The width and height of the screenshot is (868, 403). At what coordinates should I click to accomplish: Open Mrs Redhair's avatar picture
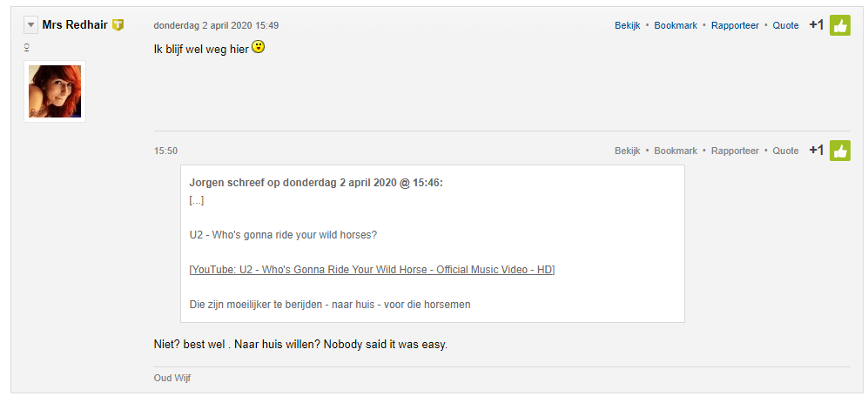coord(55,91)
